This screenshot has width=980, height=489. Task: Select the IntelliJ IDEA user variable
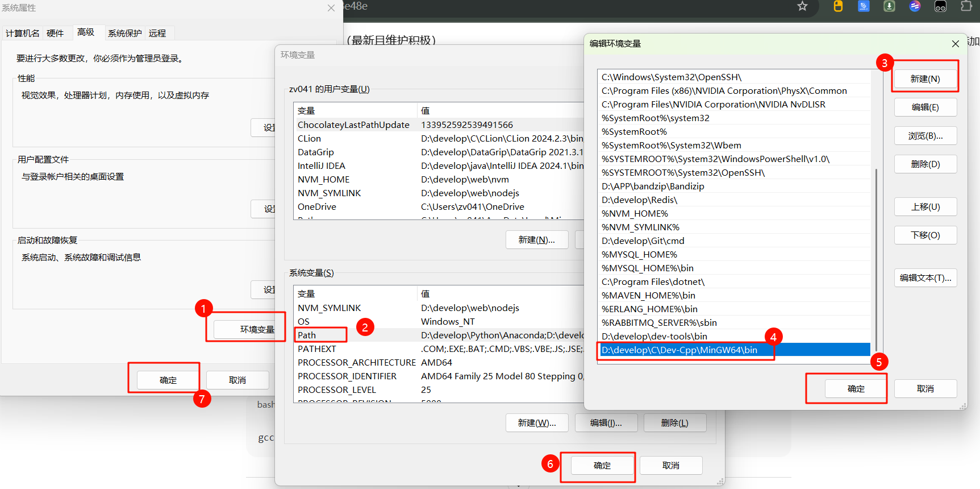tap(439, 166)
